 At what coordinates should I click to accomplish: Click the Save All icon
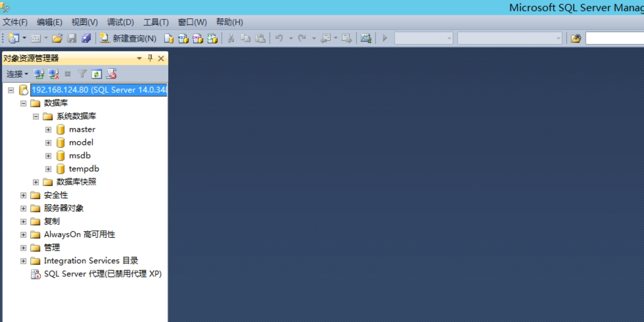86,38
